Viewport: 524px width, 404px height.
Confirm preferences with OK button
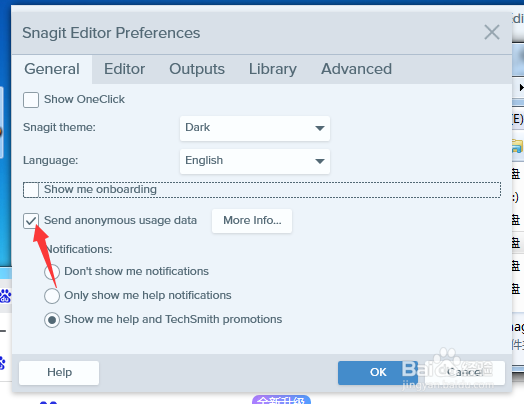(x=378, y=373)
